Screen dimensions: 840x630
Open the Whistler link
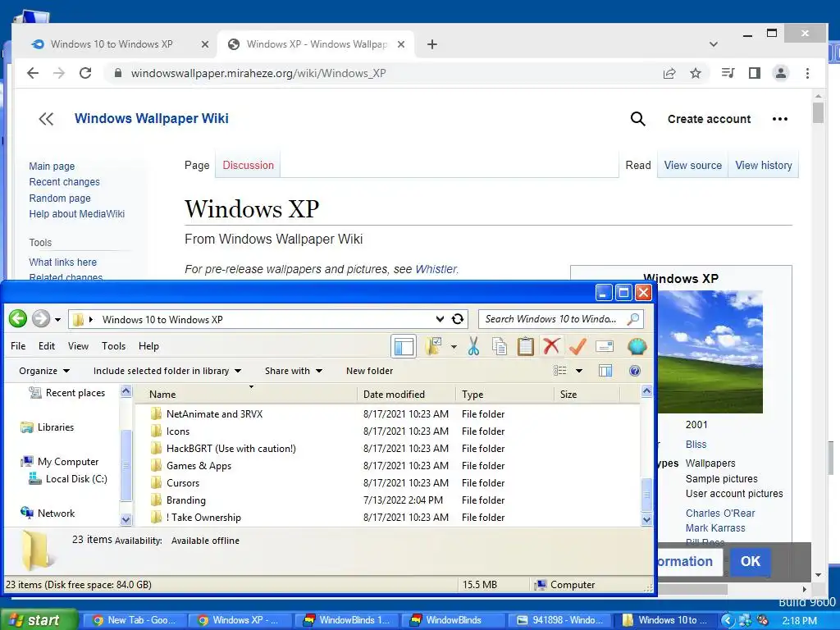[x=436, y=269]
